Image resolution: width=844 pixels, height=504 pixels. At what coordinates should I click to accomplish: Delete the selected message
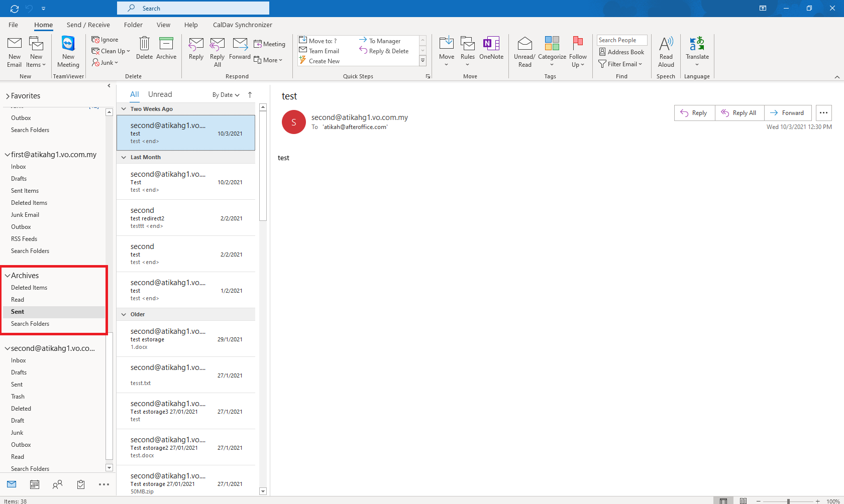pos(144,48)
